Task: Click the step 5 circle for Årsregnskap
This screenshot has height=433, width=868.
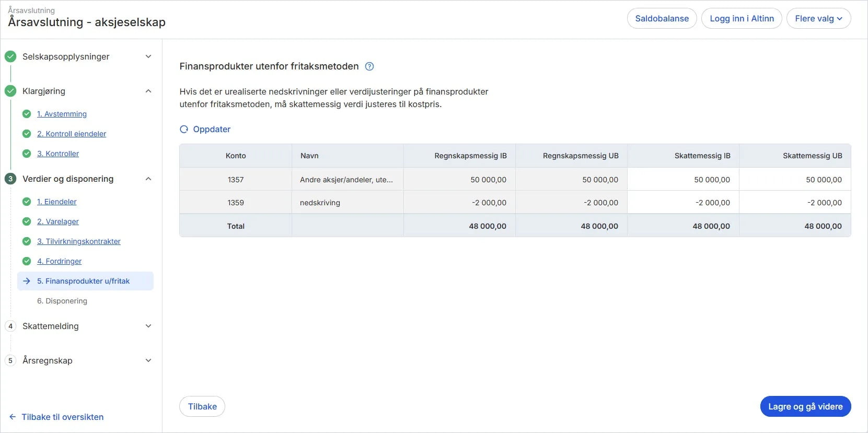Action: 10,360
